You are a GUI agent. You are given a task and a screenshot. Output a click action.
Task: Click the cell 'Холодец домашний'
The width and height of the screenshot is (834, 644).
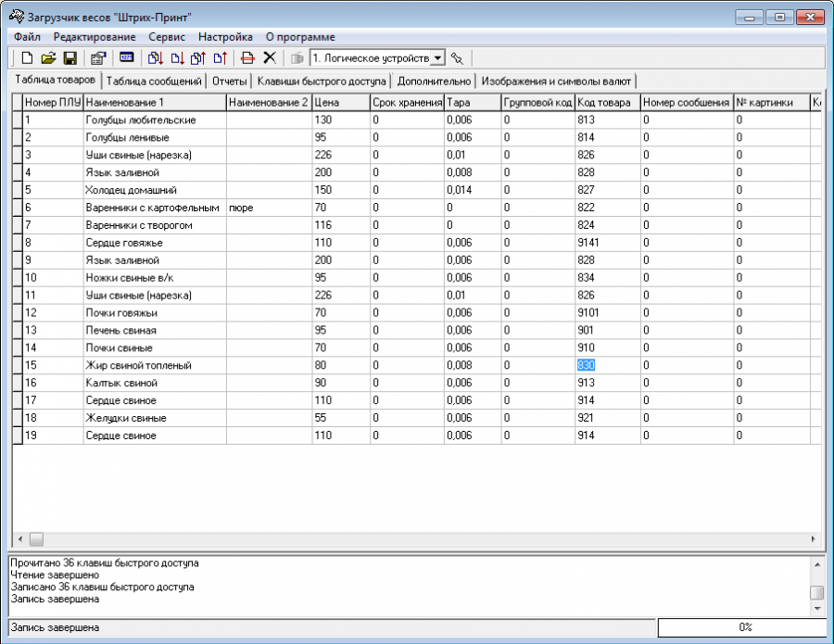[155, 190]
